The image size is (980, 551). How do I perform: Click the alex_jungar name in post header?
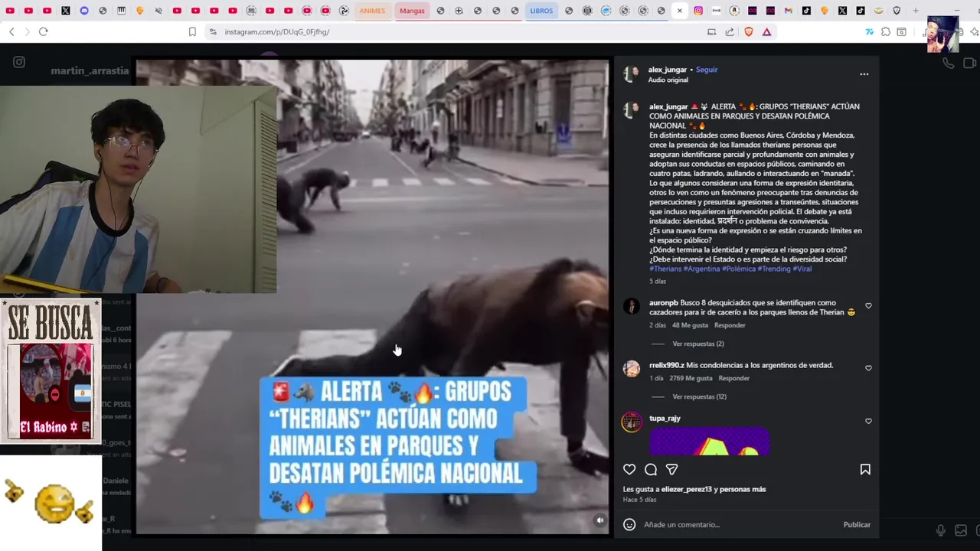[668, 70]
